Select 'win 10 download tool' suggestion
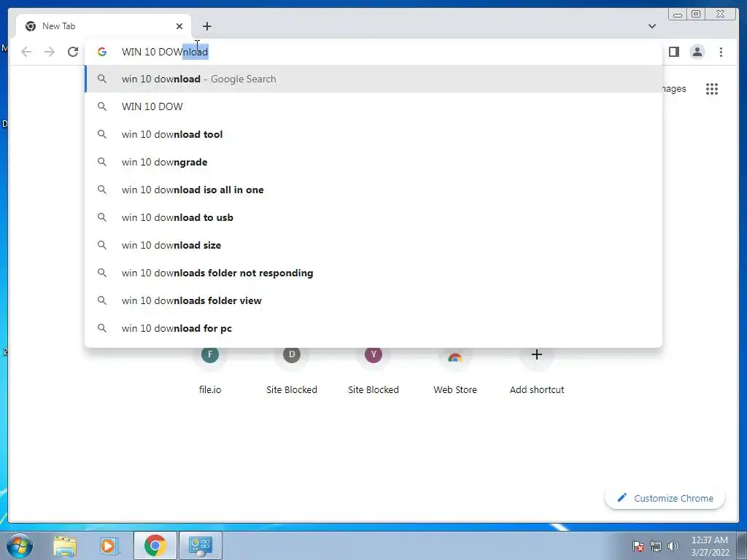This screenshot has width=747, height=560. (373, 134)
